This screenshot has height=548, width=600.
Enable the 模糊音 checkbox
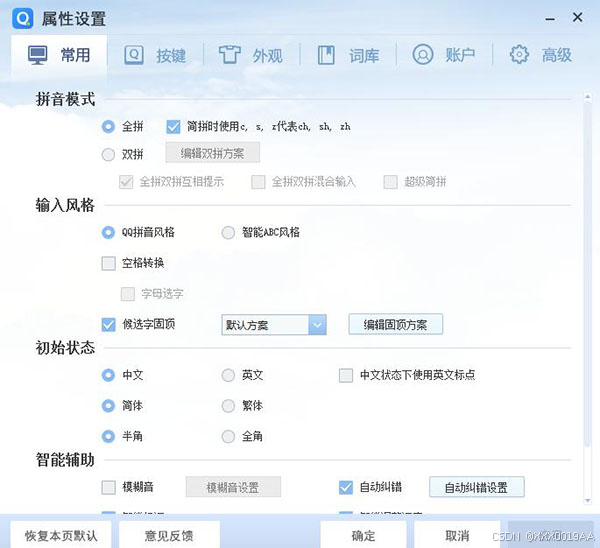[x=109, y=488]
